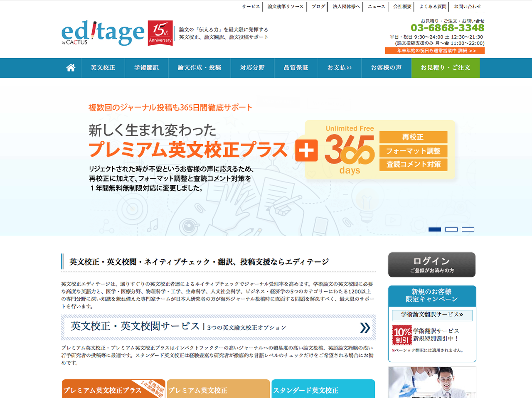Click the 再校正 label in banner
Viewport: 532px width, 398px height.
coord(413,137)
